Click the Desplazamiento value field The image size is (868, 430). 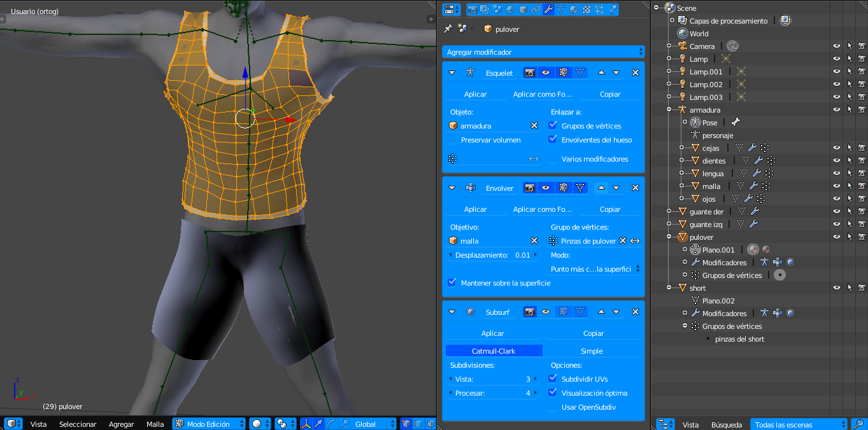492,255
